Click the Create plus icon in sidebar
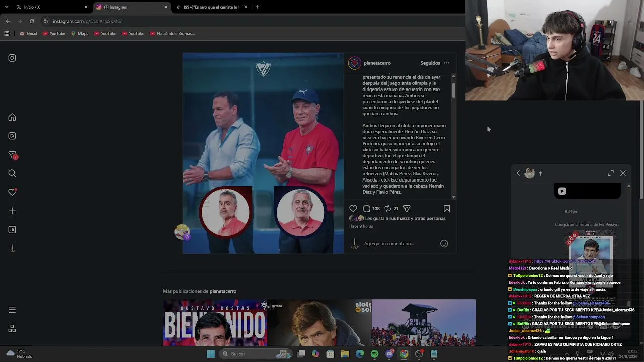 tap(12, 211)
